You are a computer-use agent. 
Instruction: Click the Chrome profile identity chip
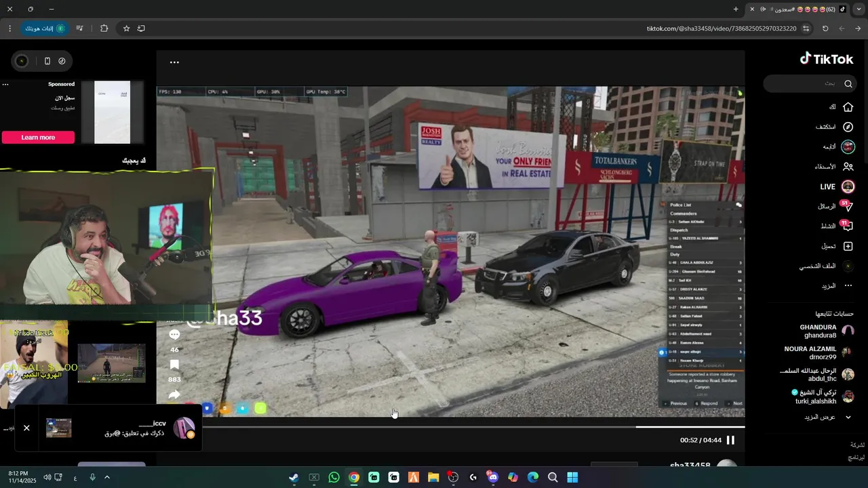click(45, 28)
